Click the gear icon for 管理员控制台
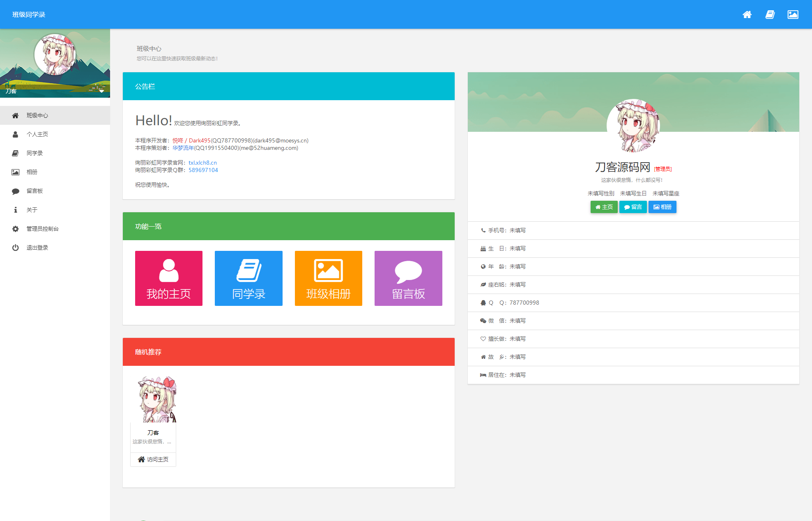 tap(16, 229)
